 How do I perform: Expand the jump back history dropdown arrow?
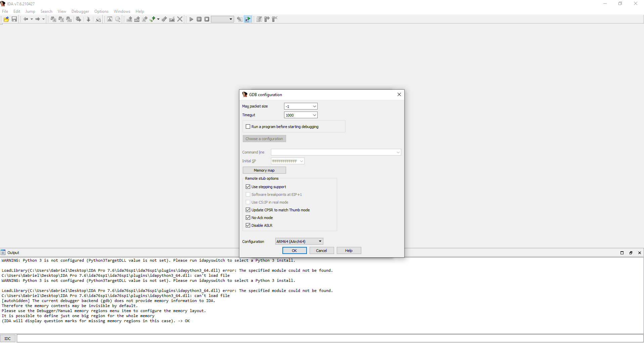pos(32,19)
